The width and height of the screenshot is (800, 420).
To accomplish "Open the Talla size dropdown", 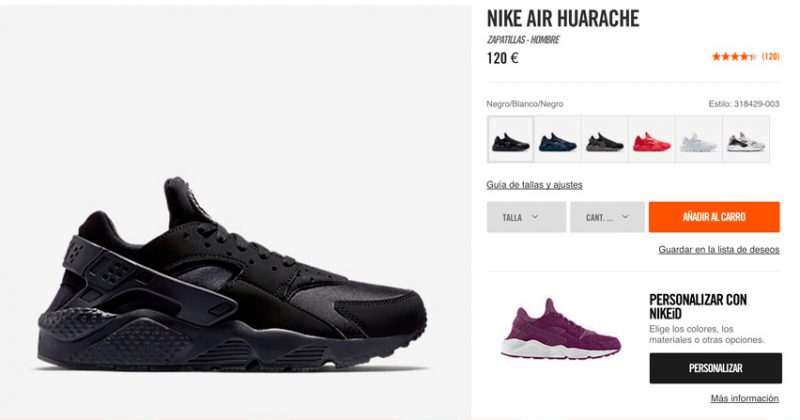I will pos(526,217).
